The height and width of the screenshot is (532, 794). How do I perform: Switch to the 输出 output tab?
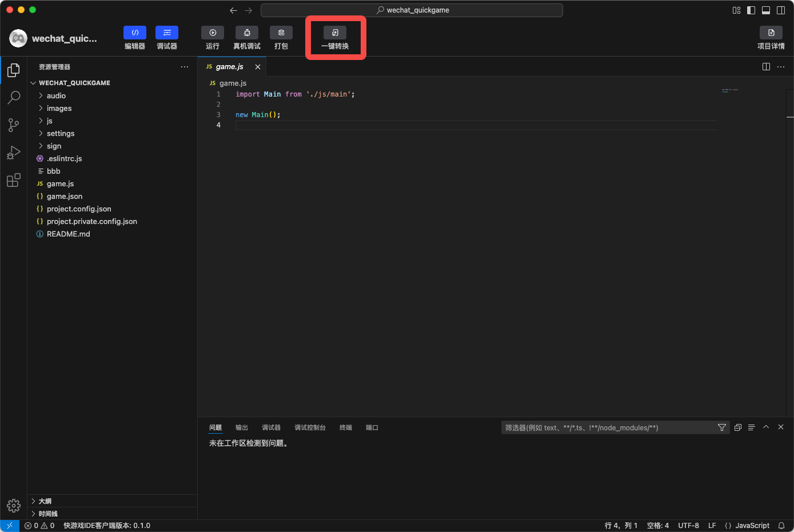click(x=242, y=427)
